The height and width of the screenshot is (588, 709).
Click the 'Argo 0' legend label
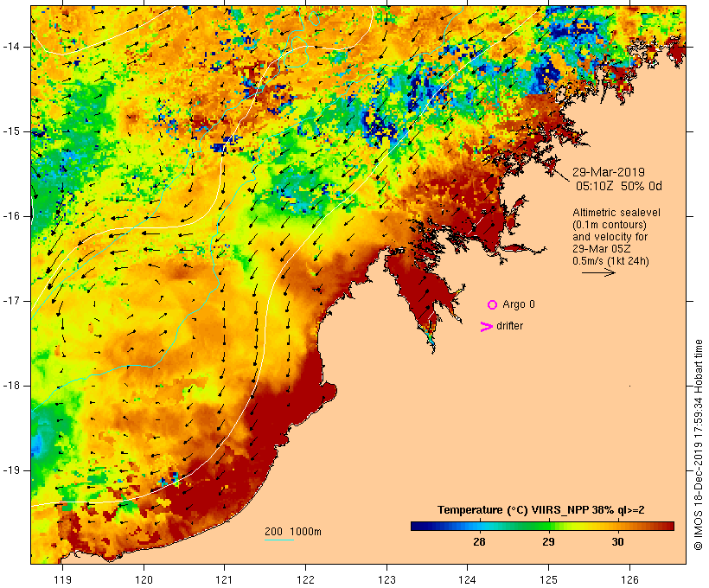click(x=519, y=304)
